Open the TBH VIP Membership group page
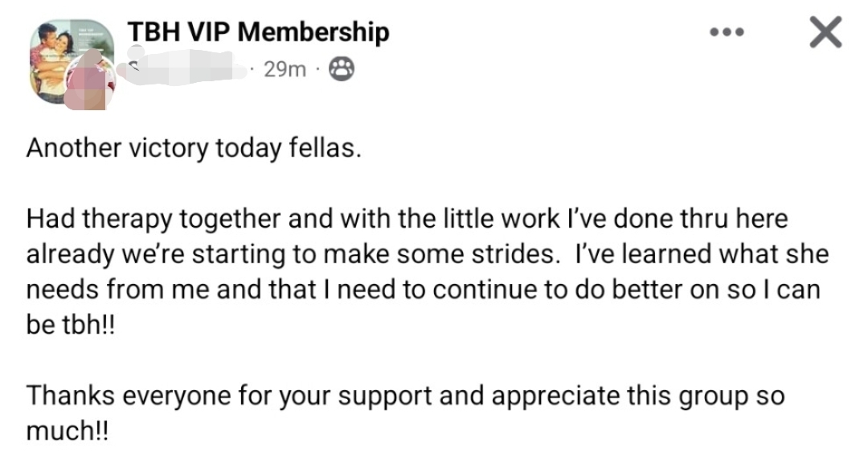868x469 pixels. tap(258, 32)
